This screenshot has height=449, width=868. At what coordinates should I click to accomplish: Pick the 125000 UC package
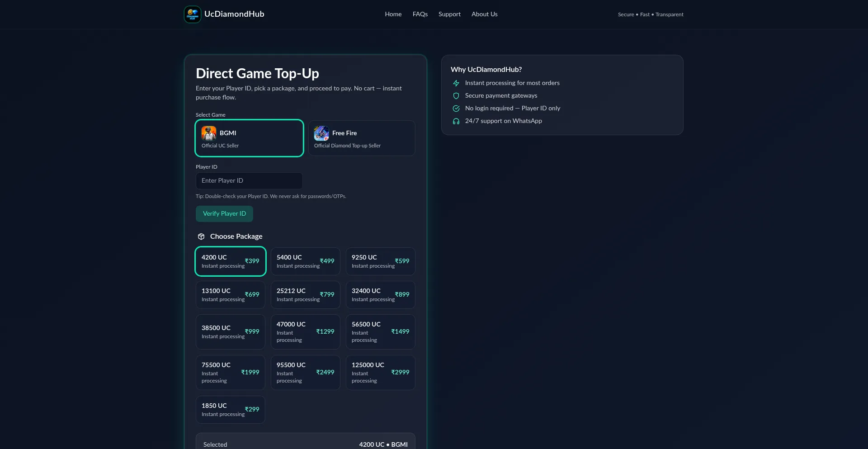tap(380, 373)
